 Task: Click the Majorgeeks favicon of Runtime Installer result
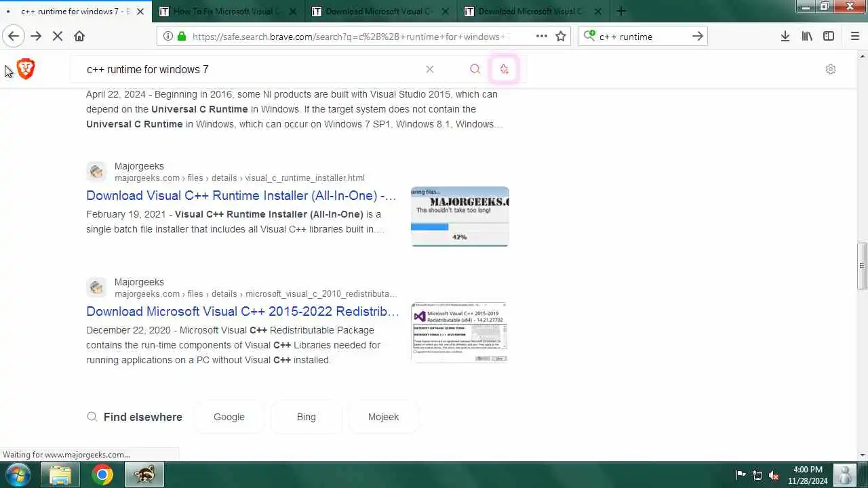pyautogui.click(x=96, y=171)
